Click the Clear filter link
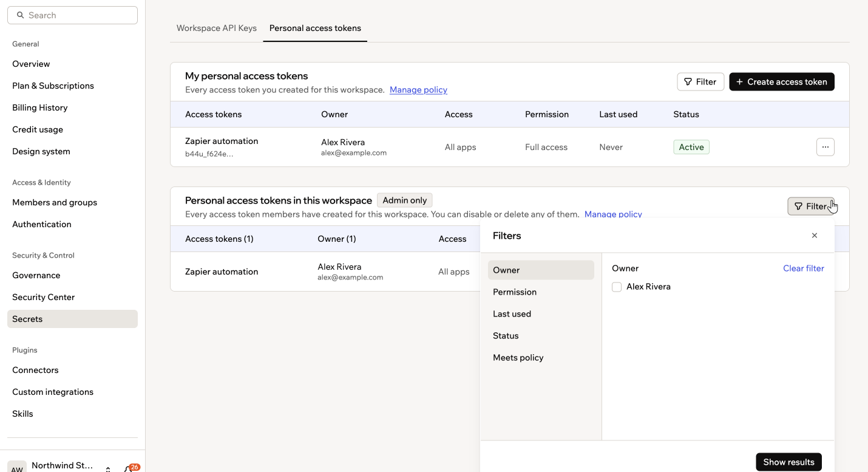868x472 pixels. tap(804, 268)
